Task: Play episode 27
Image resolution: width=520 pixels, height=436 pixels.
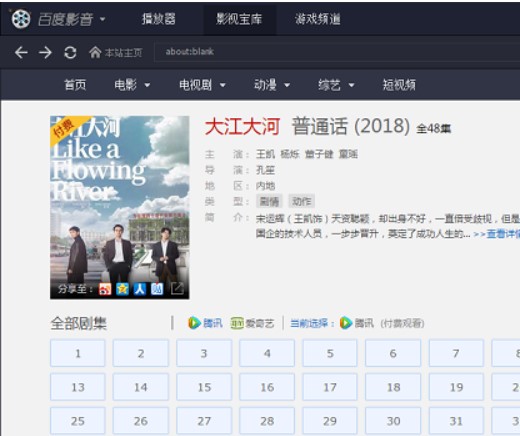Action: [204, 421]
